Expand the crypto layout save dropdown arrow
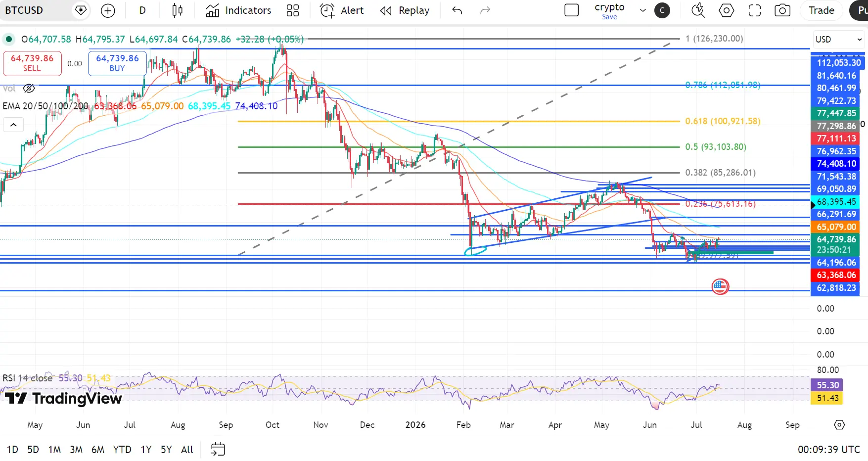The image size is (868, 461). coord(642,10)
